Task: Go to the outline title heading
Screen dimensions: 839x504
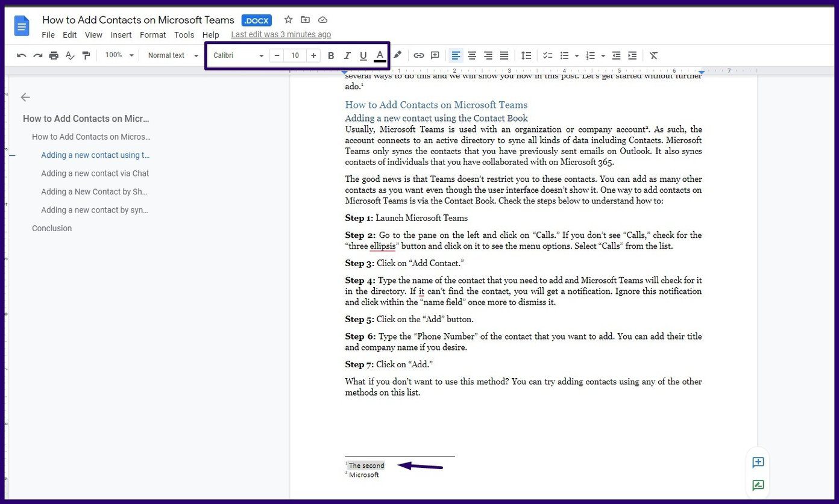Action: 86,119
